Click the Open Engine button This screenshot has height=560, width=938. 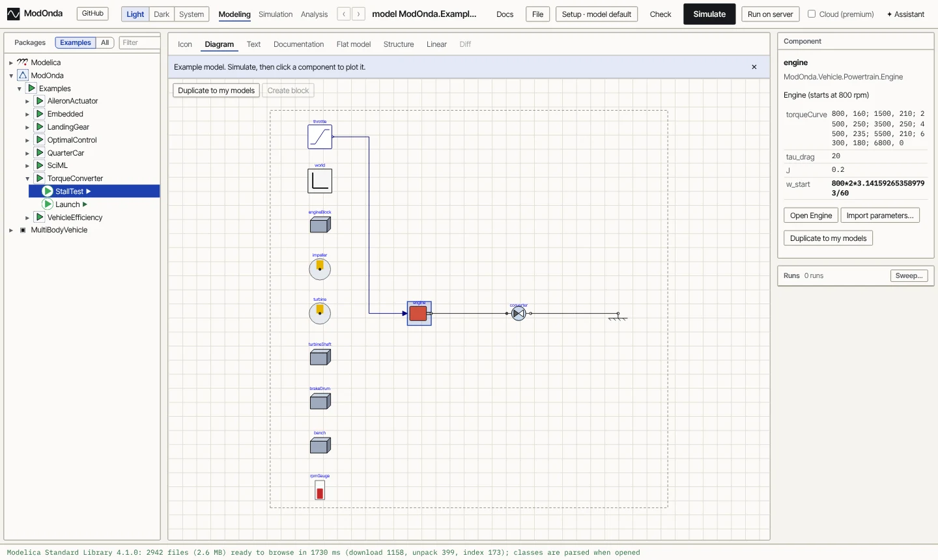click(x=811, y=216)
